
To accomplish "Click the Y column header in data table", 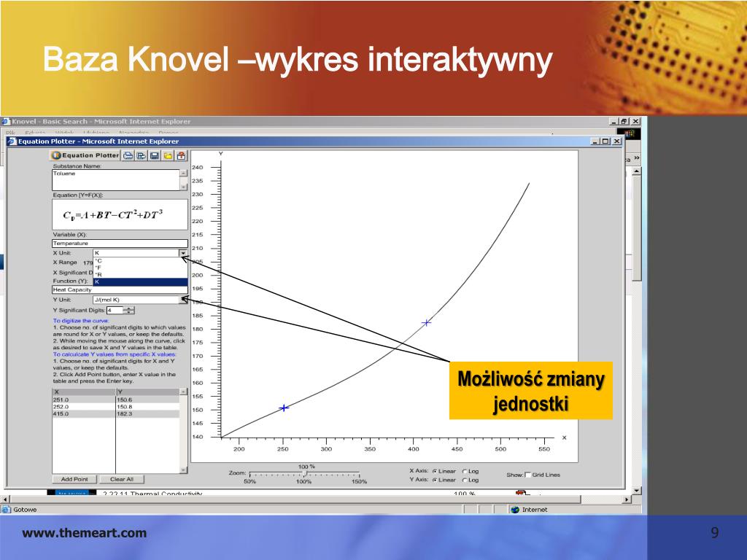I will (x=147, y=392).
